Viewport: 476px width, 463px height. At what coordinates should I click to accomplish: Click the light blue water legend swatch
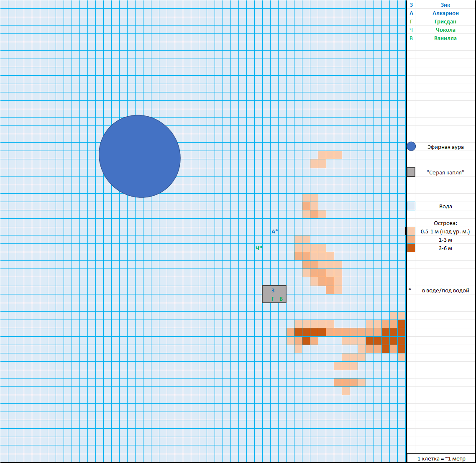[x=411, y=206]
